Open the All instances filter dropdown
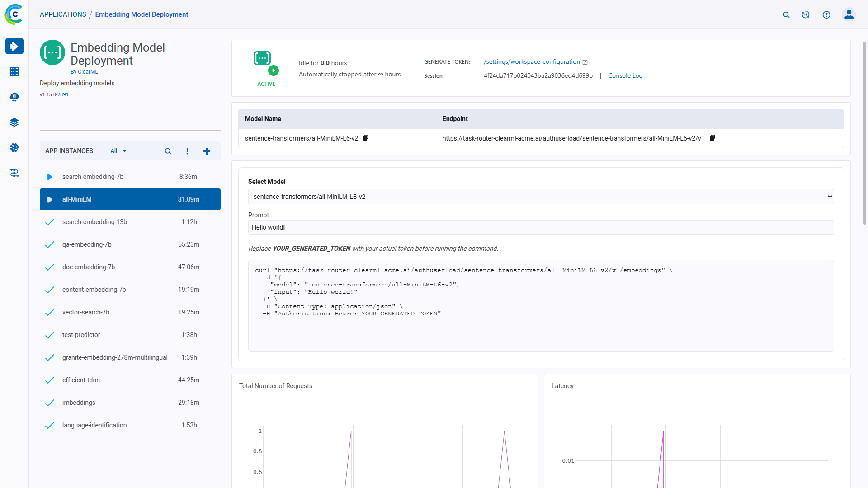 (x=118, y=151)
